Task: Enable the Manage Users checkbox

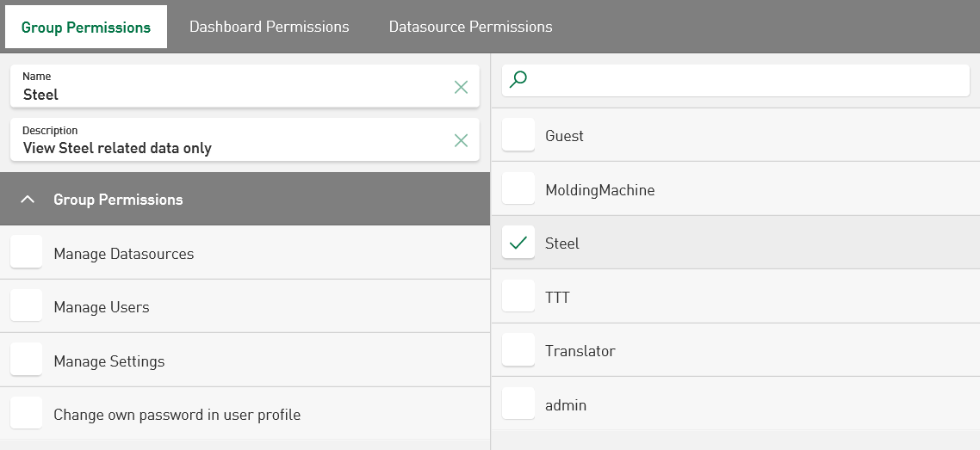Action: point(27,306)
